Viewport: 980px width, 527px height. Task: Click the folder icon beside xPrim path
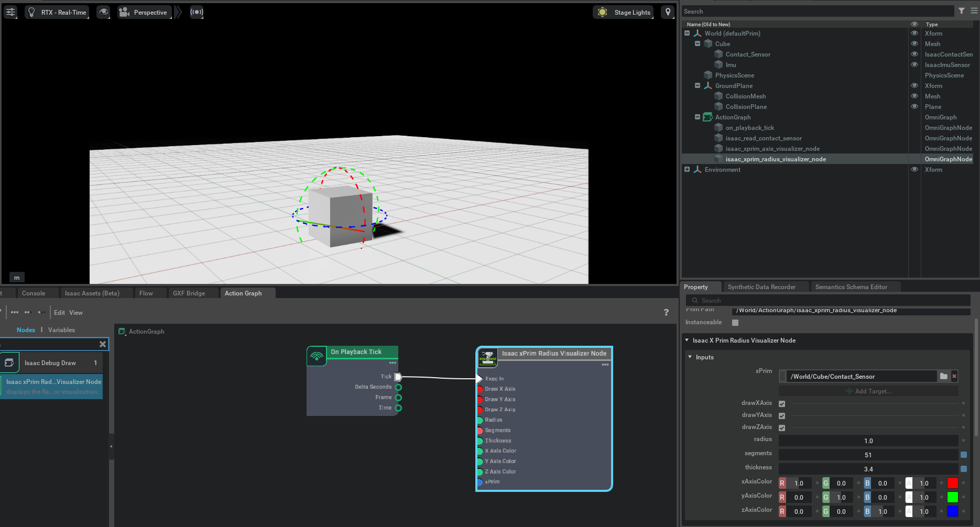(x=943, y=376)
